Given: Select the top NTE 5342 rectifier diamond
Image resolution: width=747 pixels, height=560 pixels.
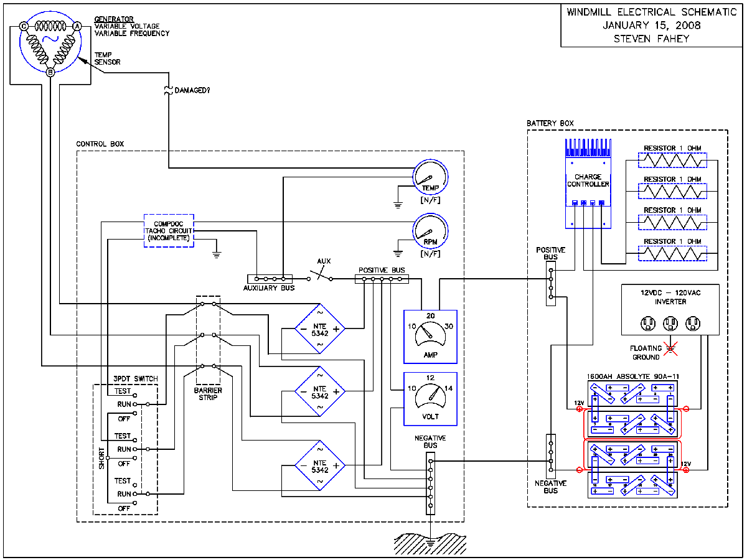Looking at the screenshot, I should [x=320, y=329].
